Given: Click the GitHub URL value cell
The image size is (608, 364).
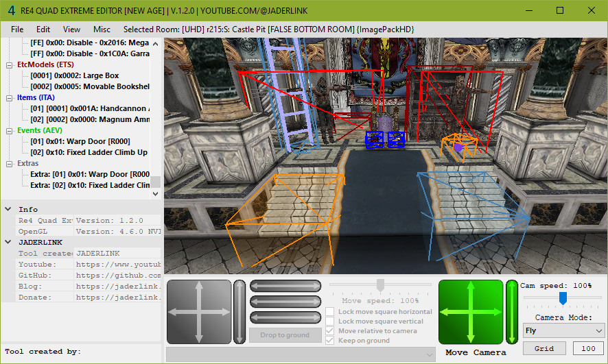Looking at the screenshot, I should 117,276.
